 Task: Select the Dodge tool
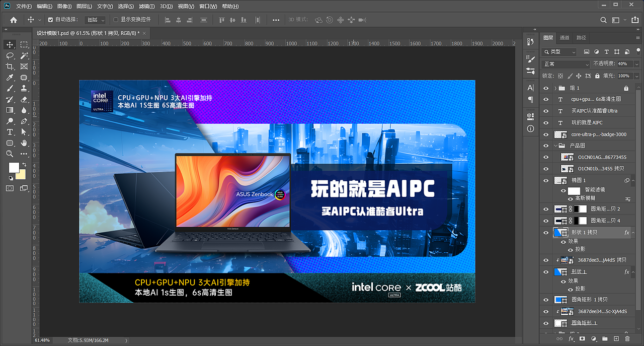coord(10,121)
